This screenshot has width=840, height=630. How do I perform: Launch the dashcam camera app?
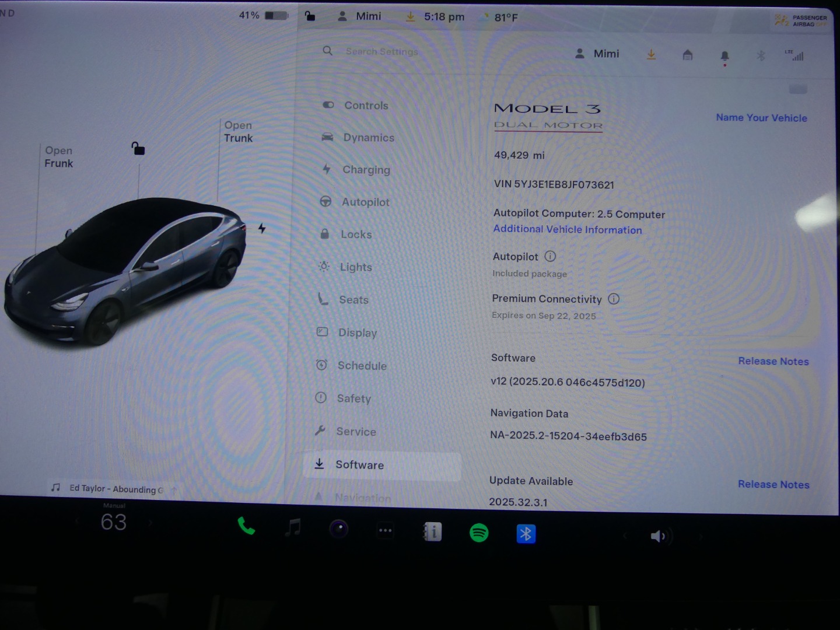[339, 529]
